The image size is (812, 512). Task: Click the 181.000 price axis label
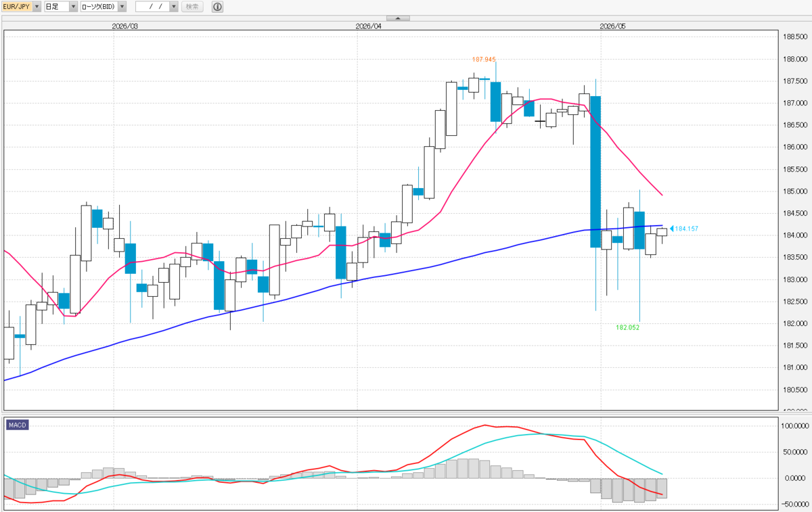pyautogui.click(x=794, y=368)
